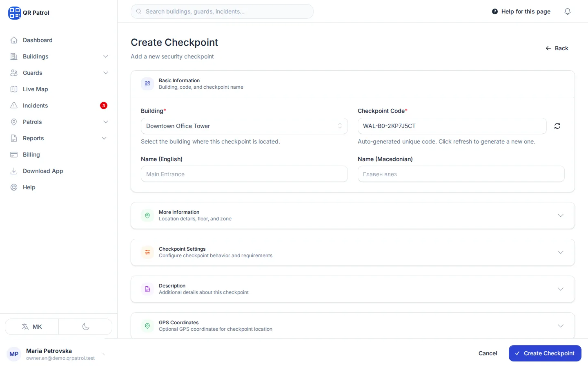This screenshot has height=368, width=588.
Task: Click the Create Checkpoint button
Action: coord(545,353)
